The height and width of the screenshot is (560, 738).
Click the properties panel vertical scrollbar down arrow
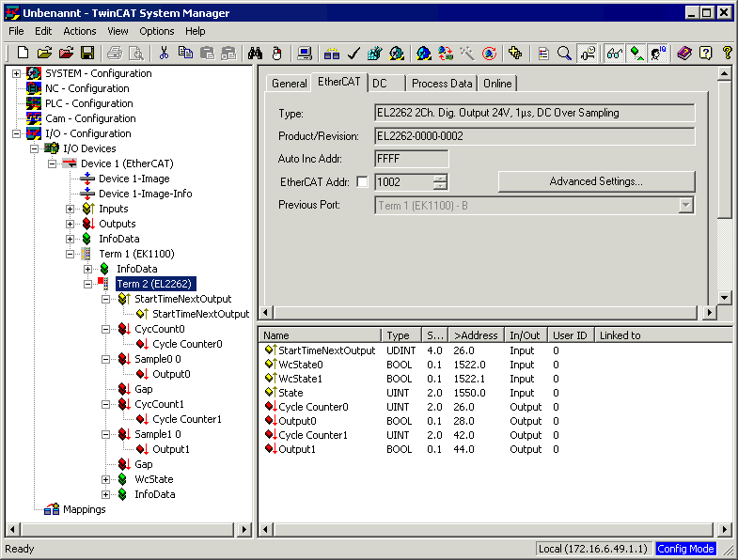724,298
